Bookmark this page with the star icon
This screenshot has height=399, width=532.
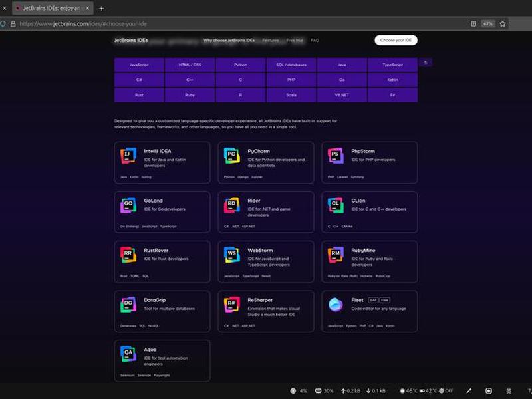pos(503,24)
